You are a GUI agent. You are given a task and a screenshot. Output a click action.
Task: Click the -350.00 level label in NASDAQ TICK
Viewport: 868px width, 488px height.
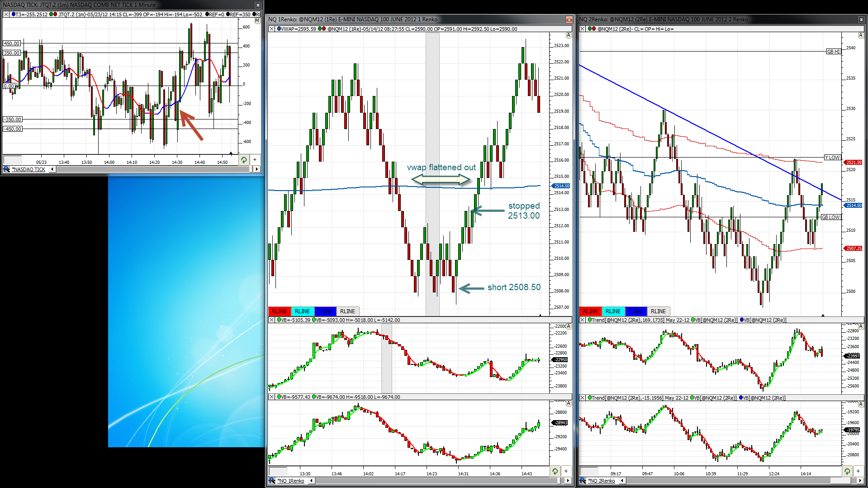[13, 120]
